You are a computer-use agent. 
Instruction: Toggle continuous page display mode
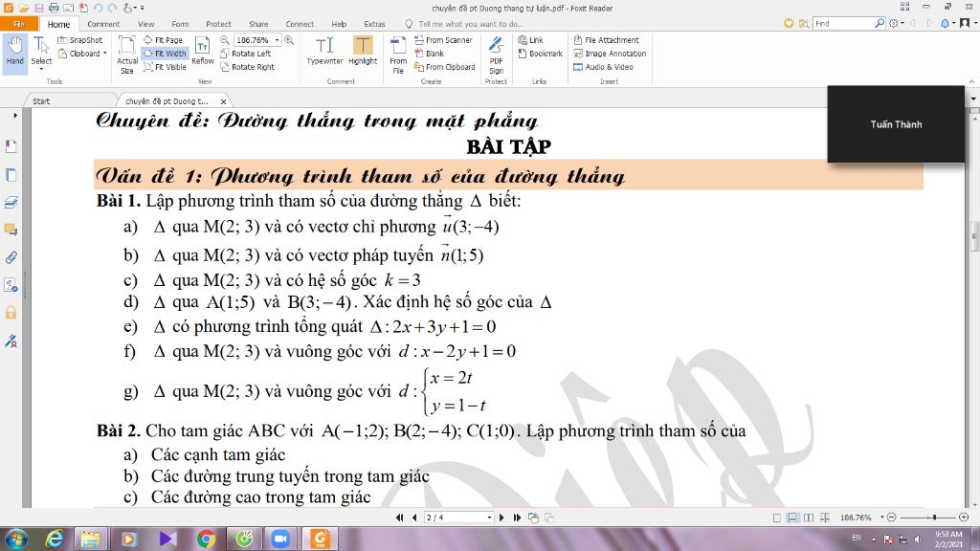(792, 518)
